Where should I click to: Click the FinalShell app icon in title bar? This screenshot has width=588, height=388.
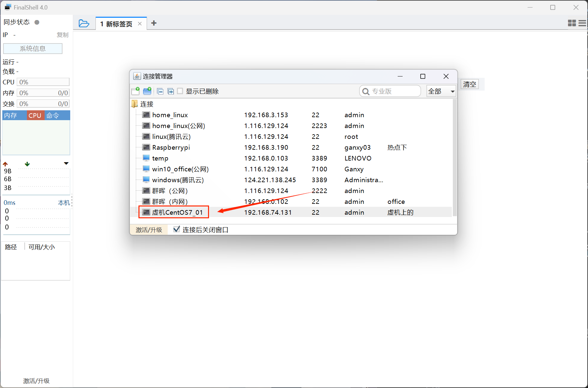click(x=8, y=7)
